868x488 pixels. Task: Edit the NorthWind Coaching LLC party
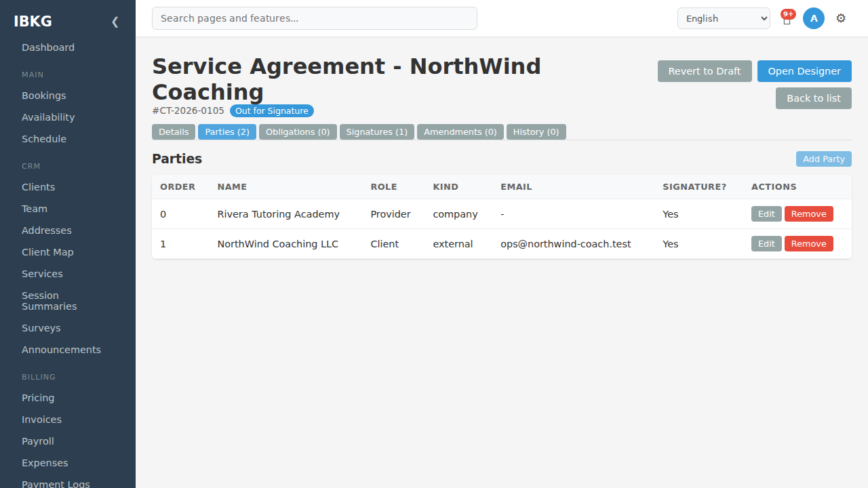[x=766, y=244]
